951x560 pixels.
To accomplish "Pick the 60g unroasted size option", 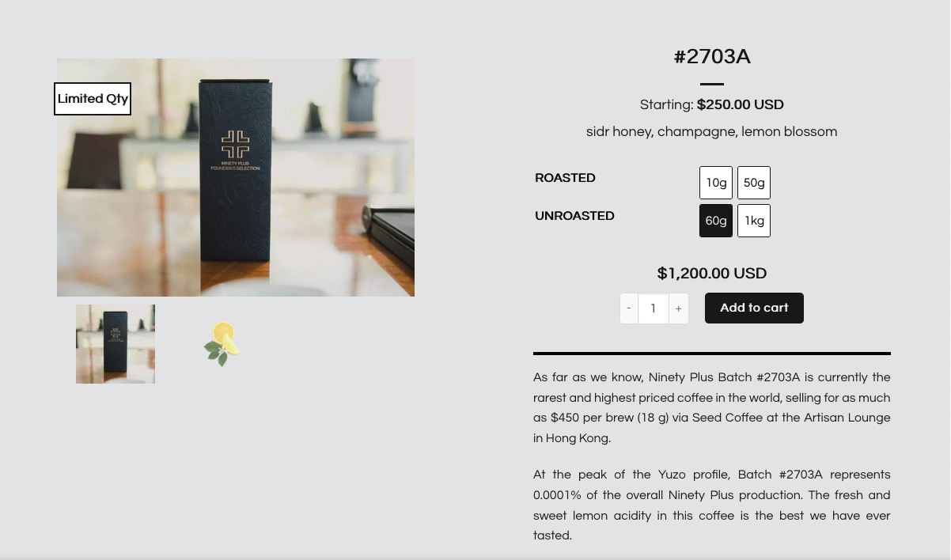I will pyautogui.click(x=716, y=221).
